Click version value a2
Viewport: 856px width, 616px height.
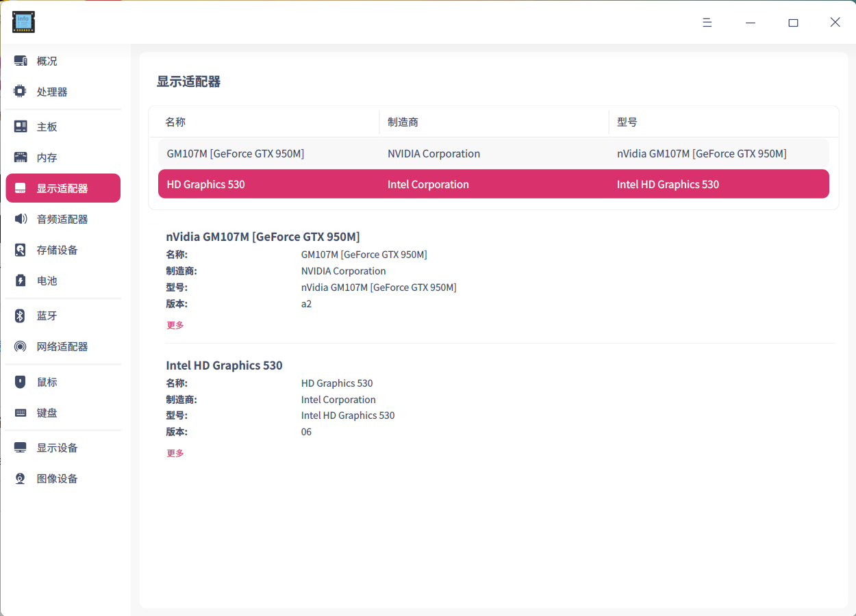(x=306, y=304)
